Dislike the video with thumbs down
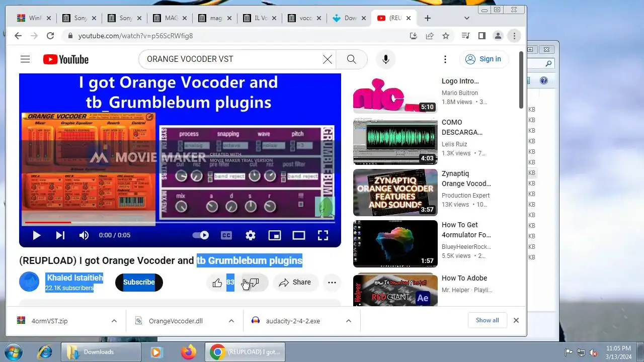Viewport: 644px width, 362px height. click(x=254, y=283)
